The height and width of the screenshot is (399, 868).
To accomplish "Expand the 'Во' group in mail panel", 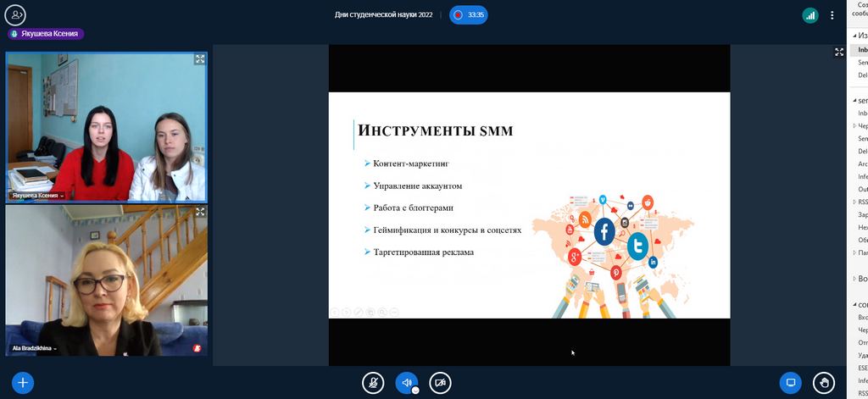I will [x=854, y=279].
